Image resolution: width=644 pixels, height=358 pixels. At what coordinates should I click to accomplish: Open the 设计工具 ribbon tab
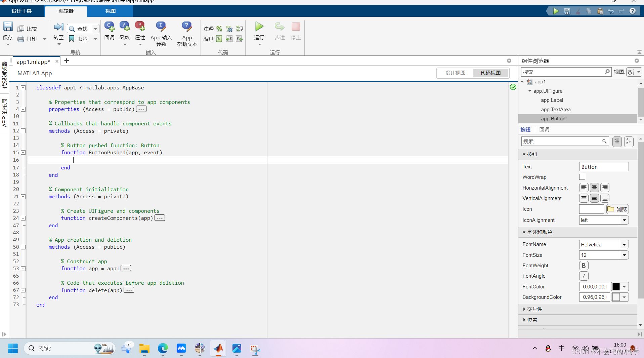coord(22,11)
